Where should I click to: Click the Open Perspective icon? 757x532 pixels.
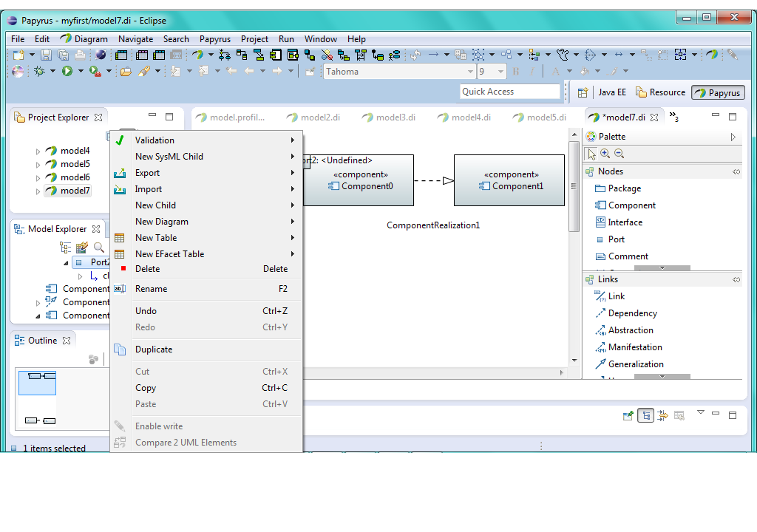tap(583, 92)
